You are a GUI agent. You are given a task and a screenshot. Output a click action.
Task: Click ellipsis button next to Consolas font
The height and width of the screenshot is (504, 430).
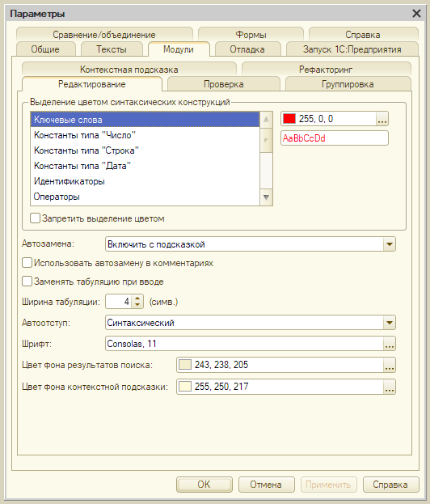click(390, 344)
